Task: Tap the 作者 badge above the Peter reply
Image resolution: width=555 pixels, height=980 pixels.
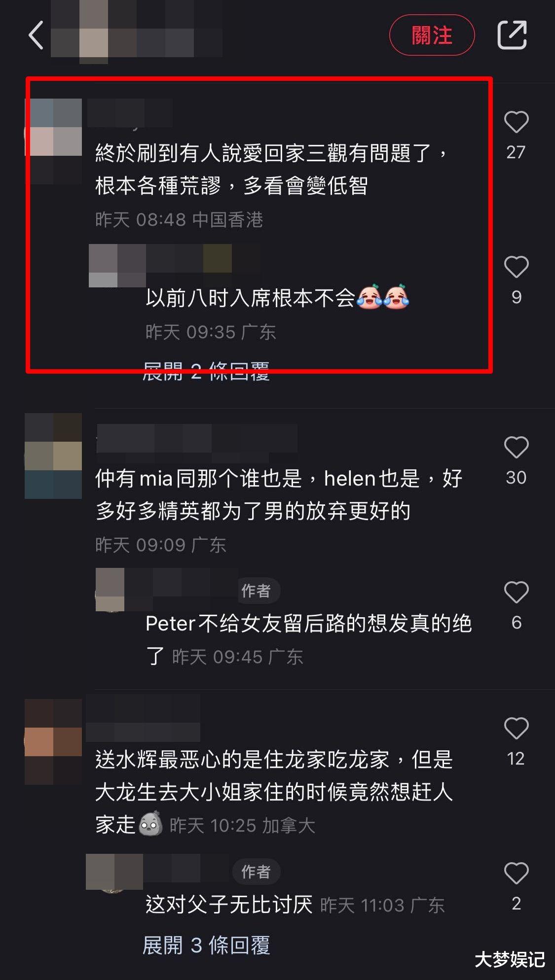Action: (x=256, y=590)
